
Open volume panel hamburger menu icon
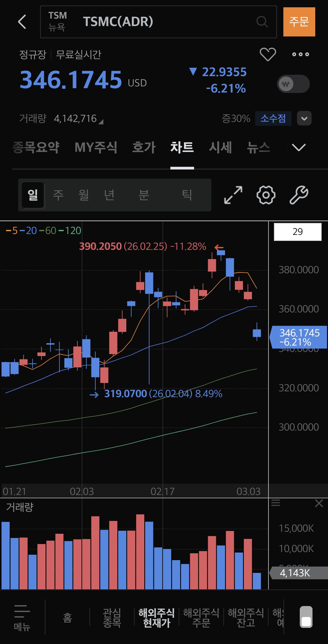275,503
